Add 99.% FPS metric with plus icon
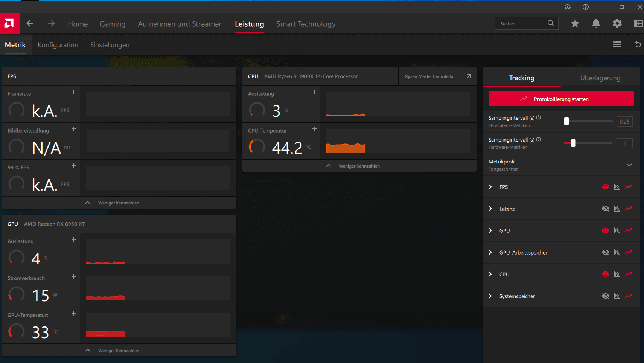644x363 pixels. point(74,166)
